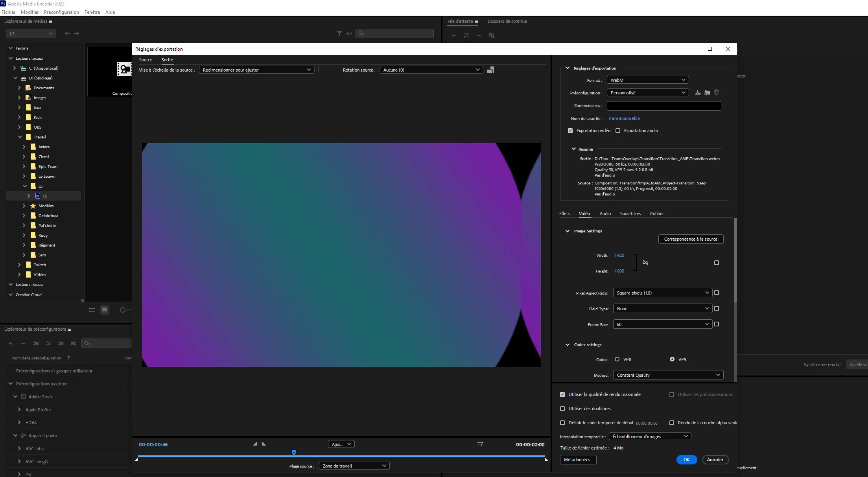
Task: Open the Préconfiguration menu
Action: click(x=647, y=93)
